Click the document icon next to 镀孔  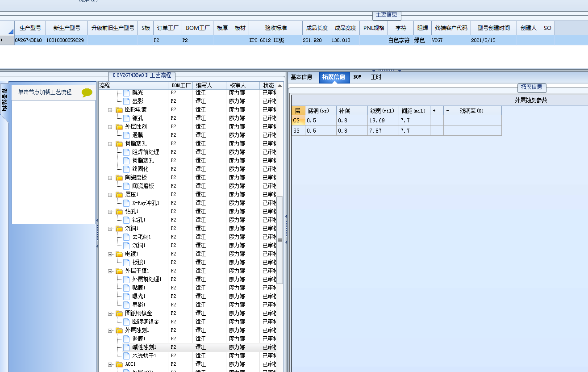126,118
